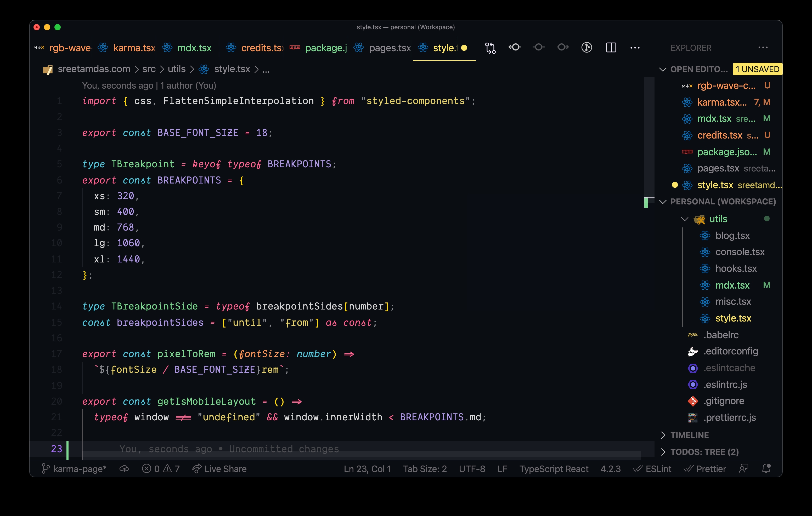Click utils in the breadcrumb
This screenshot has height=516, width=812.
177,69
